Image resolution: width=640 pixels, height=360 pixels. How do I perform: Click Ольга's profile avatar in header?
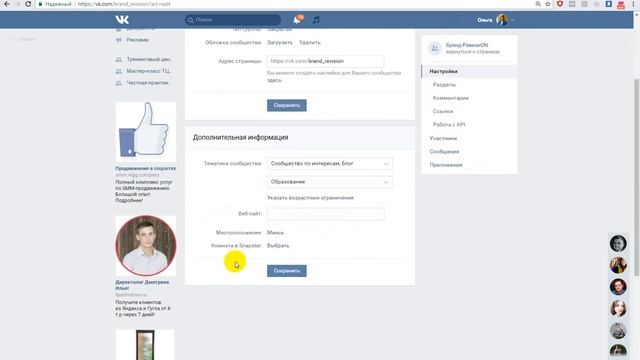tap(502, 20)
